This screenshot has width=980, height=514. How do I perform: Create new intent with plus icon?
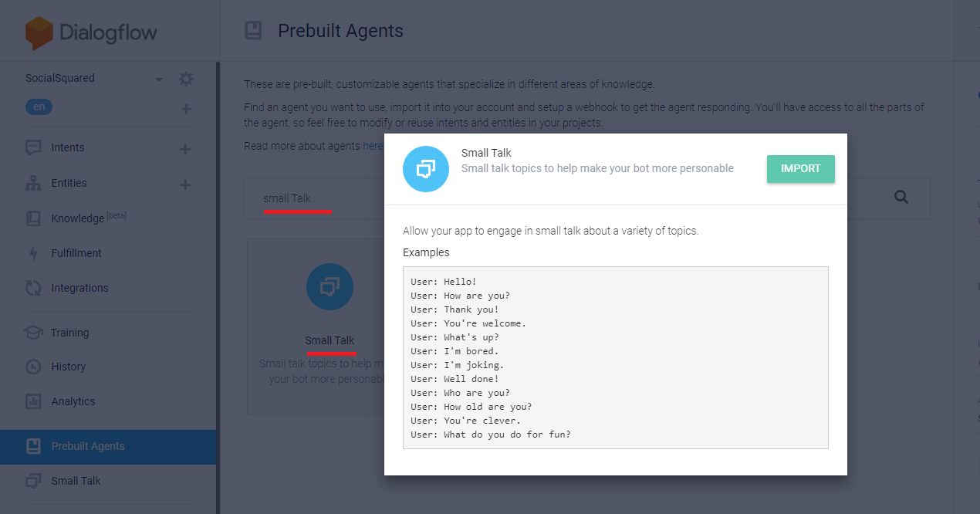(185, 149)
